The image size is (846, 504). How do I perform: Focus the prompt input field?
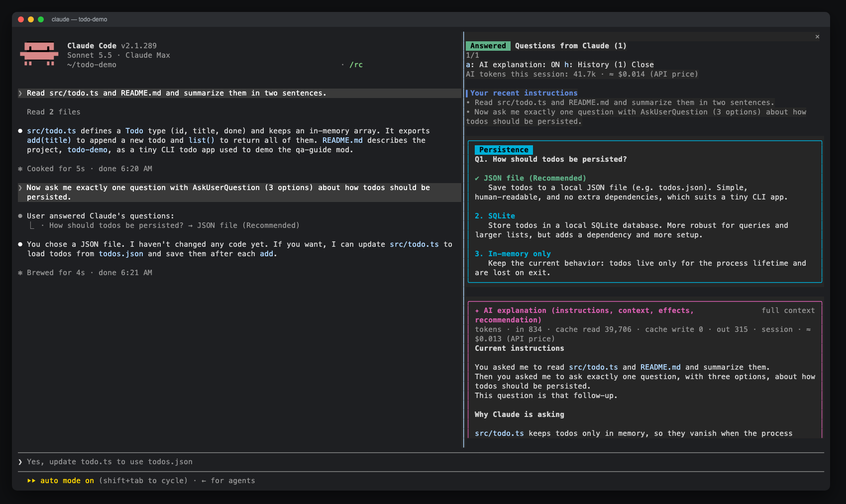[421, 462]
